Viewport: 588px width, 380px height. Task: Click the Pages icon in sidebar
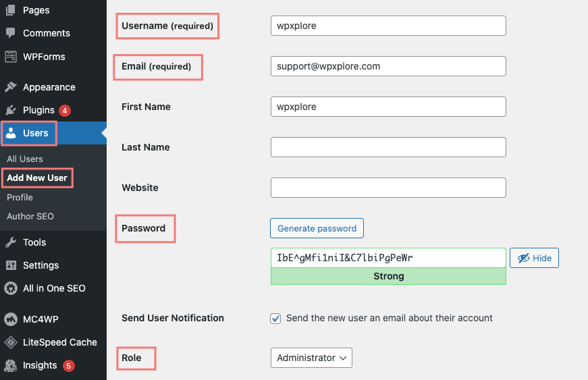pos(11,10)
